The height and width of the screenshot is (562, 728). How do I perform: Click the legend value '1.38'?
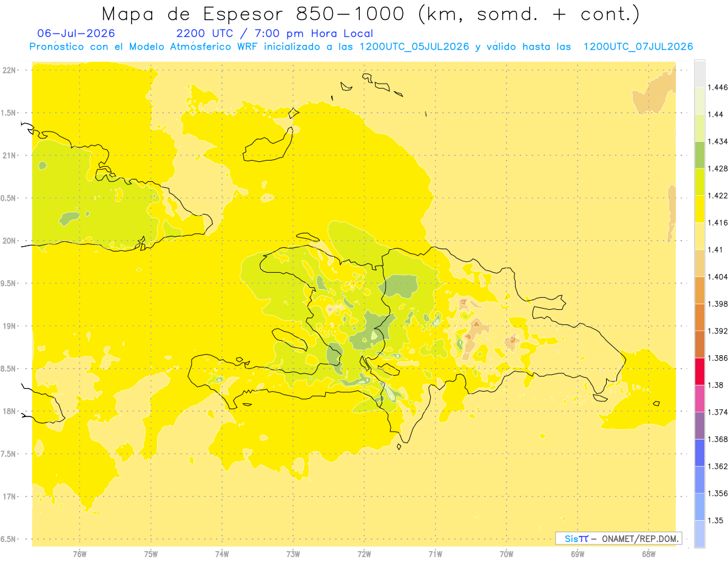[x=716, y=385]
